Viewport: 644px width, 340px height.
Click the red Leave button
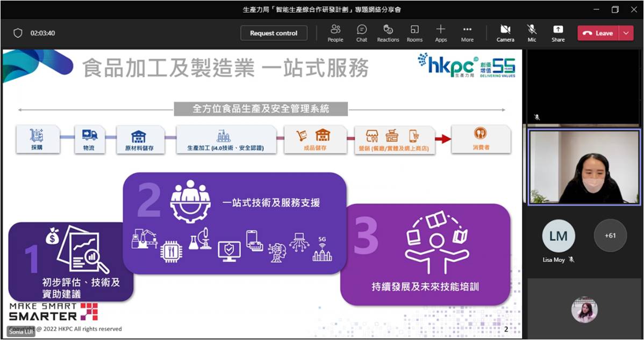tap(598, 33)
